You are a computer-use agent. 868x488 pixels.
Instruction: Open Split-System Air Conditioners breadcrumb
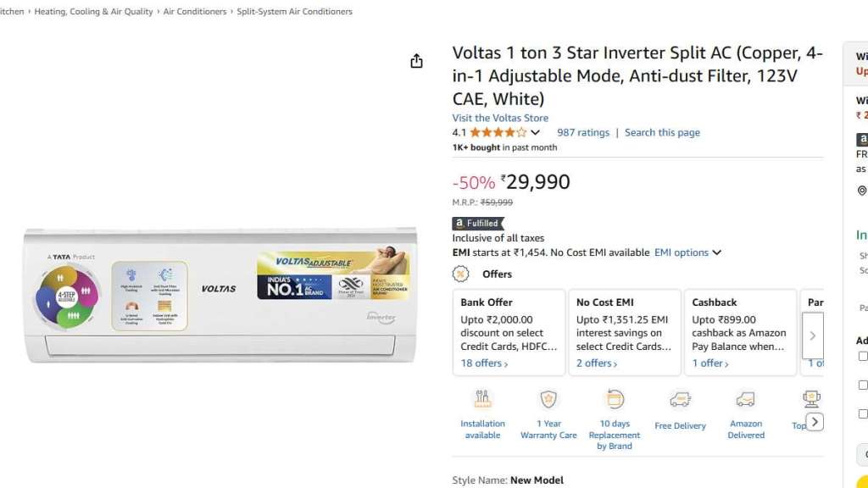tap(294, 12)
